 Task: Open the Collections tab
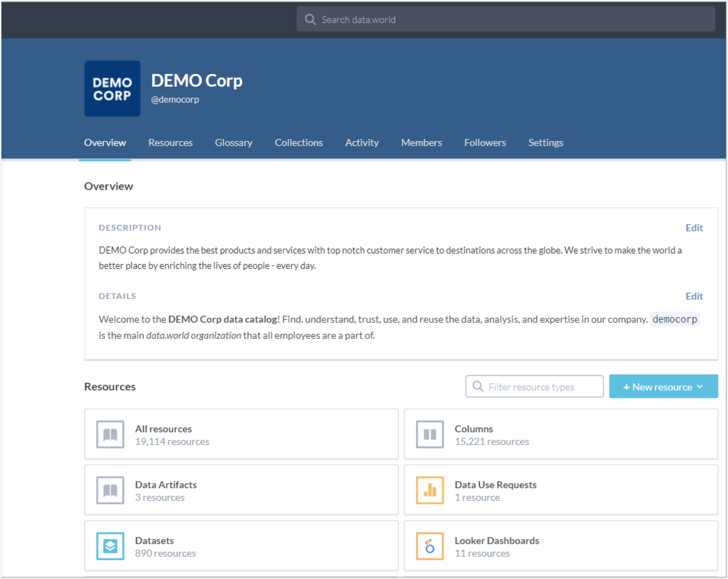(x=299, y=142)
